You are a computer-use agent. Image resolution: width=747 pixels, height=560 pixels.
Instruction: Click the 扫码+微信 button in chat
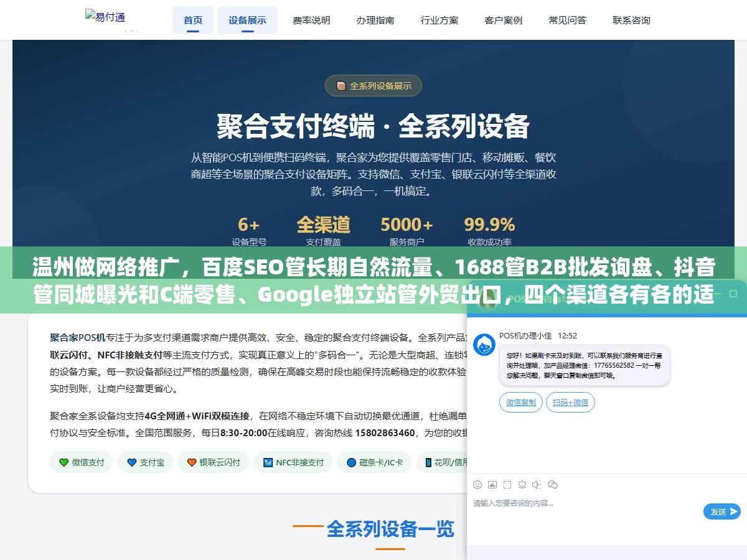coord(570,402)
